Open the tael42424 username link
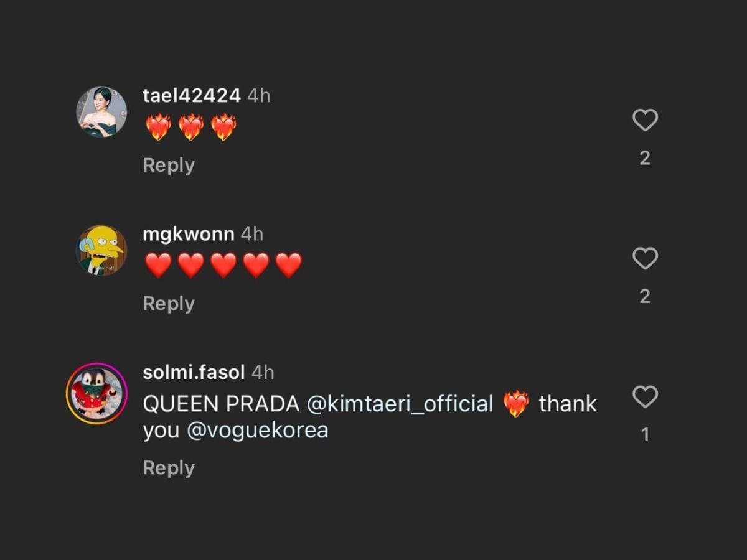The image size is (747, 560). (191, 96)
